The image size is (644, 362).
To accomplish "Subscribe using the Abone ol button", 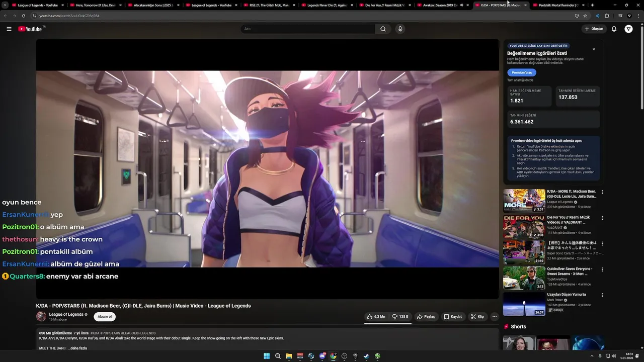I will point(105,317).
